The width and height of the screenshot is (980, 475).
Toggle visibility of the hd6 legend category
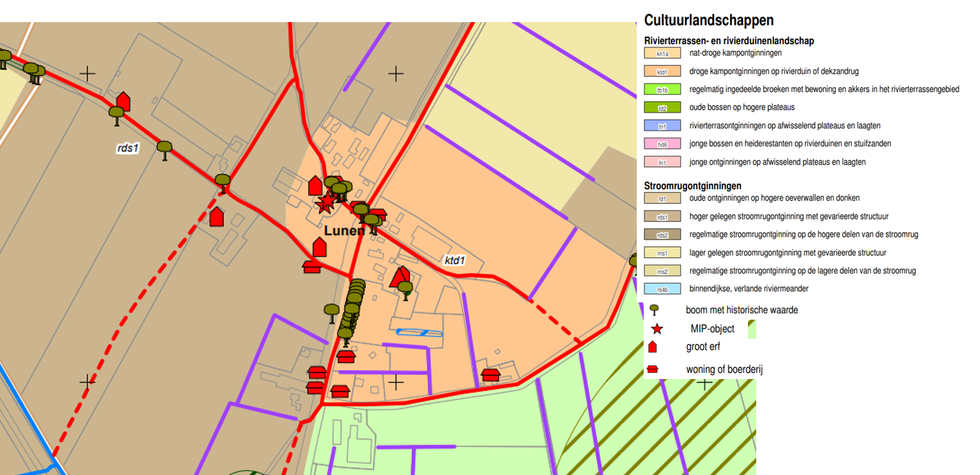[x=662, y=144]
